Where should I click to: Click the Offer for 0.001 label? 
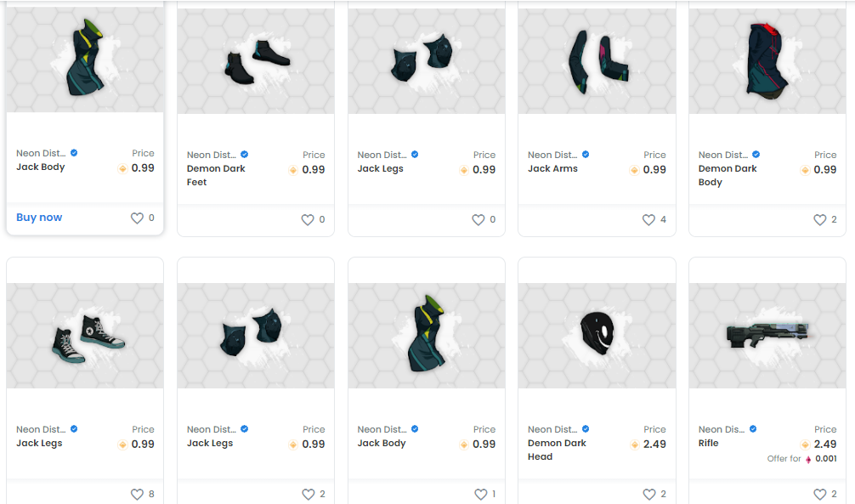(x=801, y=459)
